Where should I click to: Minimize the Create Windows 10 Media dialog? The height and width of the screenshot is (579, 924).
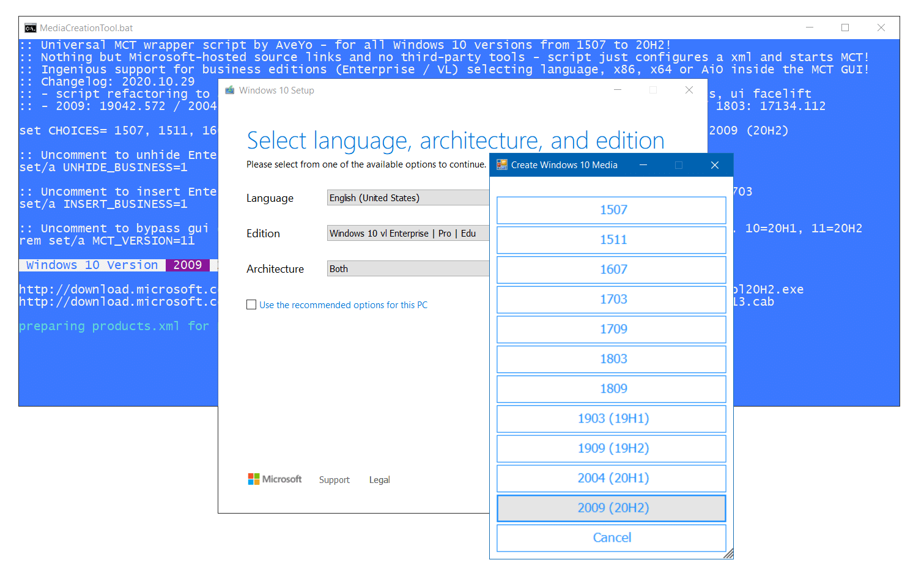(643, 165)
